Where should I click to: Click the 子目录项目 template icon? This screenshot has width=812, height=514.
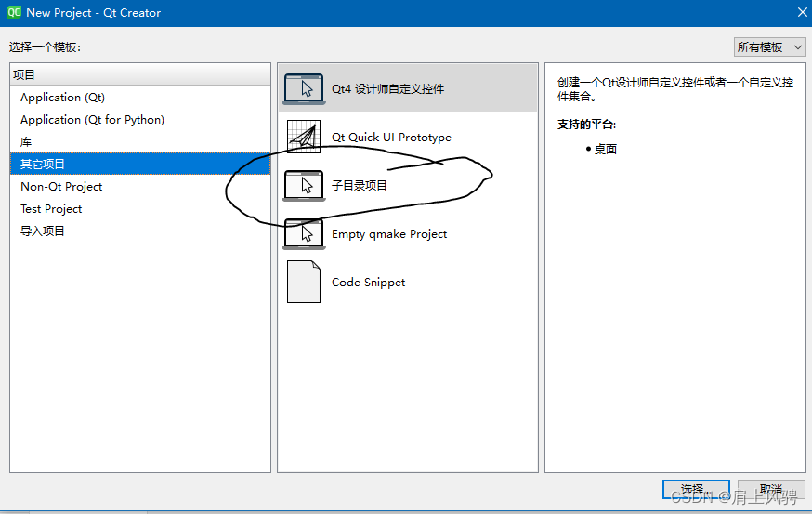304,186
